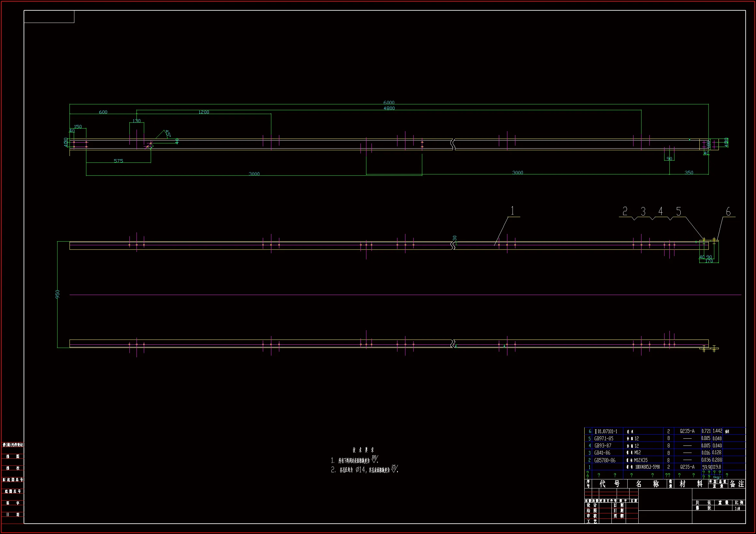Click part balloon number 1
The width and height of the screenshot is (756, 534).
click(512, 211)
